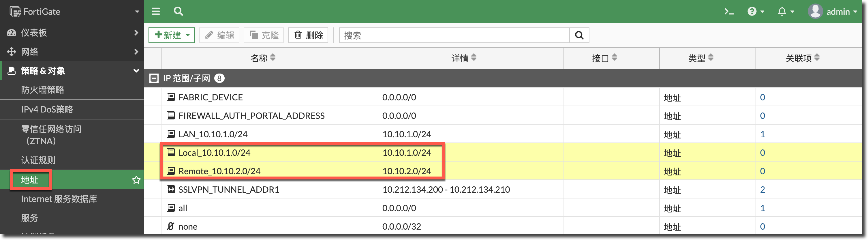Click the search button beside 搜索 field
The height and width of the screenshot is (240, 868).
pyautogui.click(x=579, y=35)
